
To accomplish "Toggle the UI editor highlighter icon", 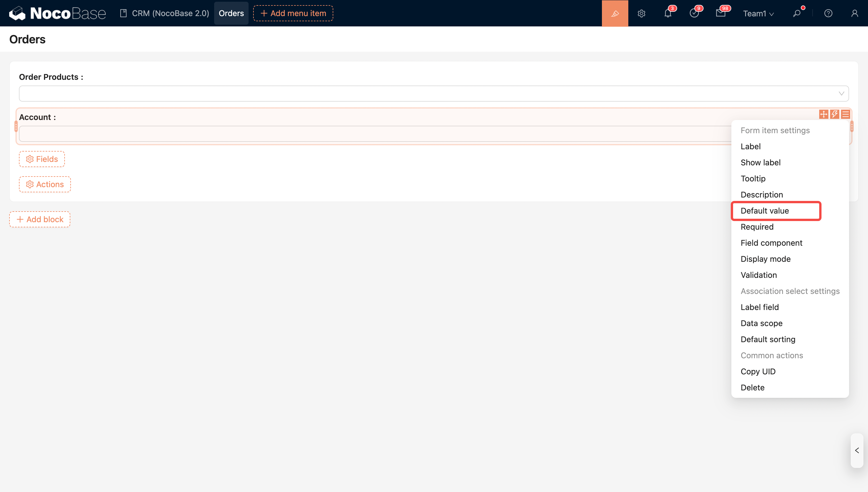I will click(615, 13).
